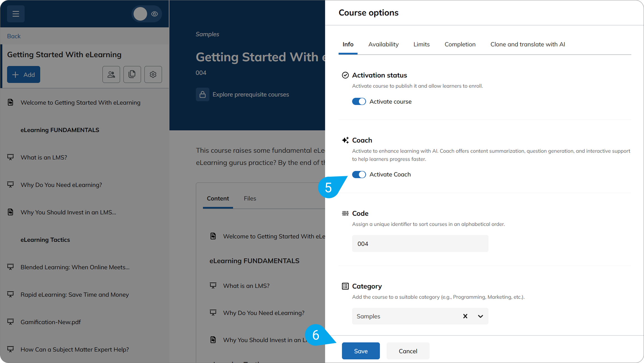This screenshot has height=363, width=644.
Task: Click Activation status checkmark icon
Action: (345, 75)
